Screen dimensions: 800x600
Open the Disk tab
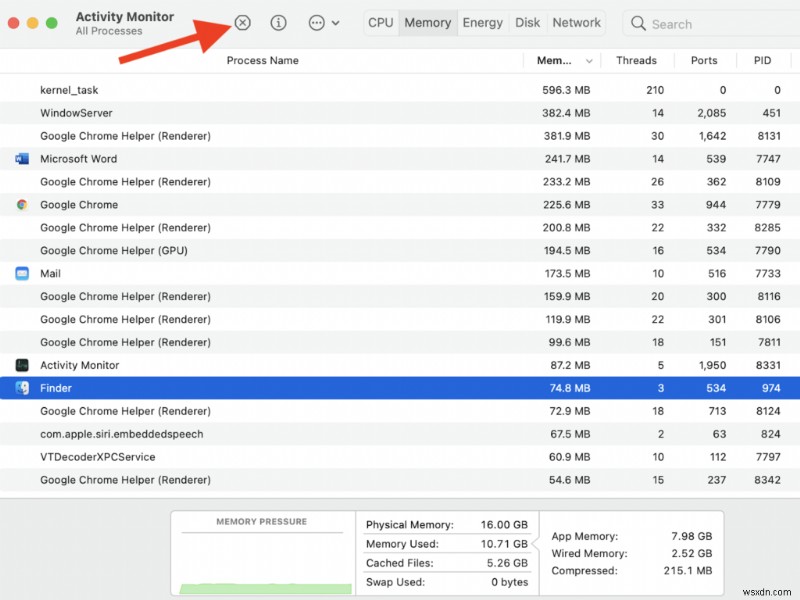click(527, 22)
